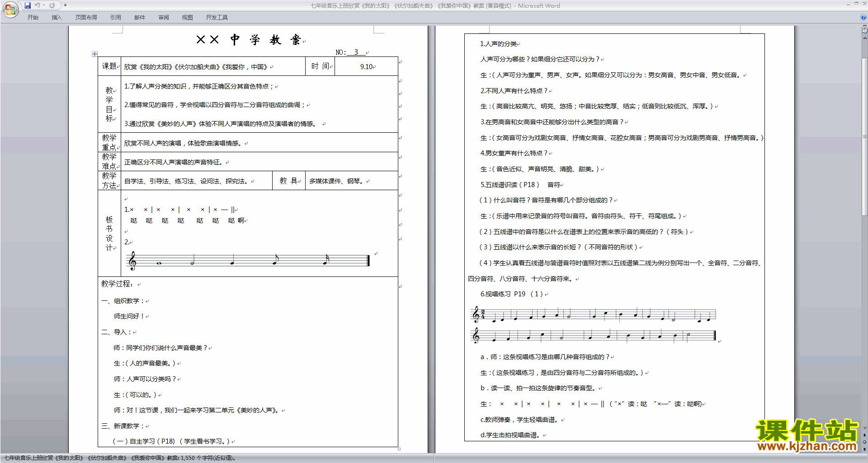
Task: Open the 插入 ribbon tab
Action: coord(57,17)
